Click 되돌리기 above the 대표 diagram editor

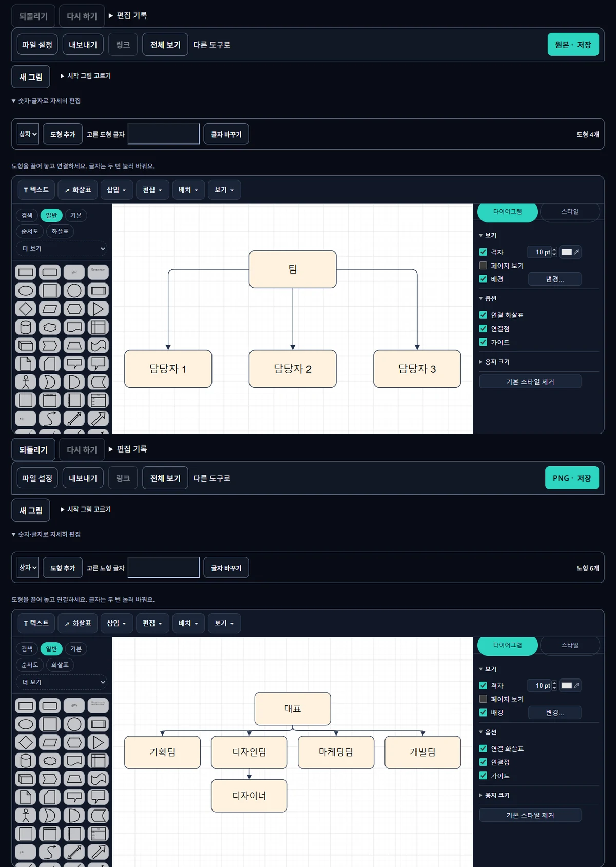click(x=33, y=449)
